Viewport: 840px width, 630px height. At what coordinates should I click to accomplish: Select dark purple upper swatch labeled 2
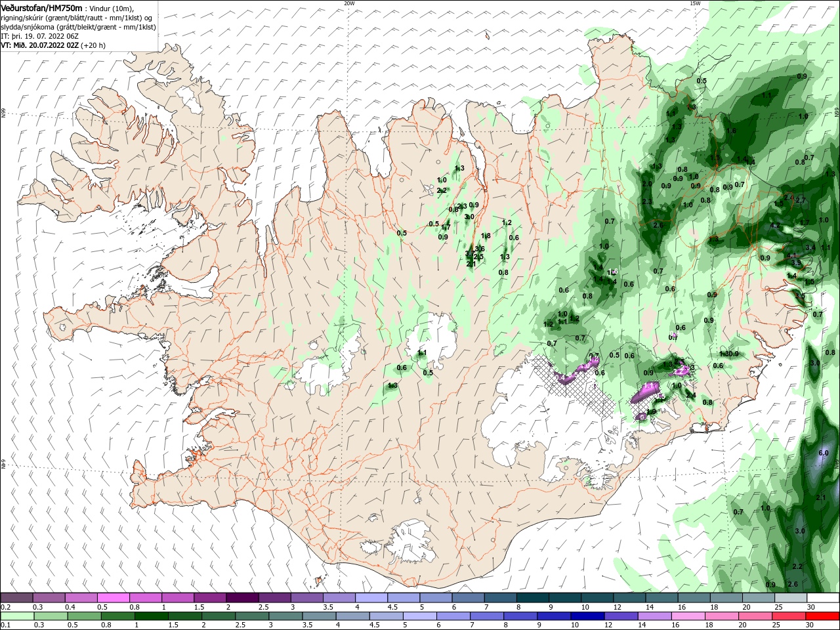tap(242, 598)
